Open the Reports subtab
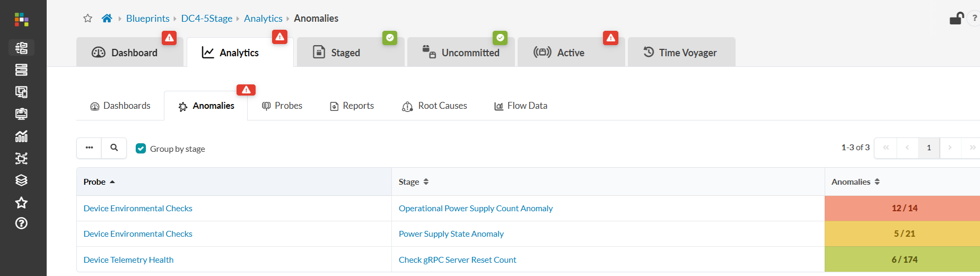The height and width of the screenshot is (276, 980). pyautogui.click(x=352, y=106)
